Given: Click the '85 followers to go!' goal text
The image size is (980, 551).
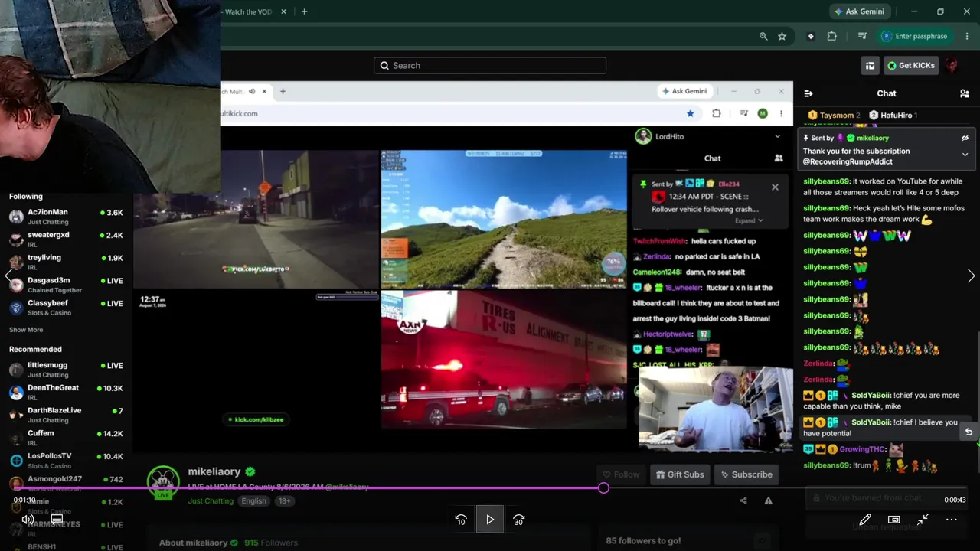Looking at the screenshot, I should point(643,541).
